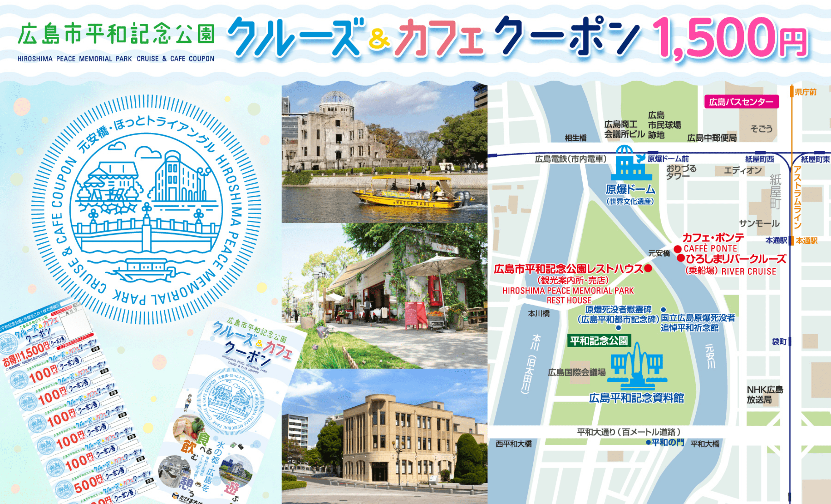
Task: Click the red dot beside レストハウス
Action: pyautogui.click(x=648, y=269)
